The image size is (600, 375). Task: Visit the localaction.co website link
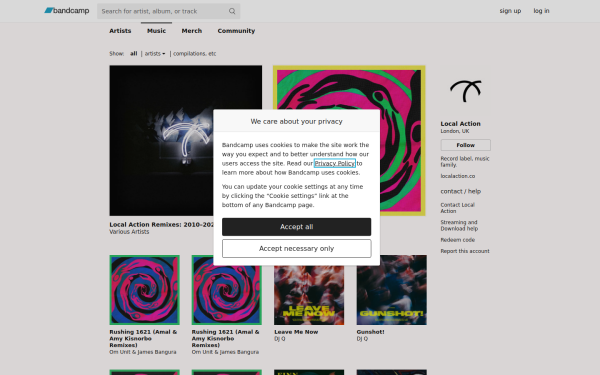click(458, 176)
